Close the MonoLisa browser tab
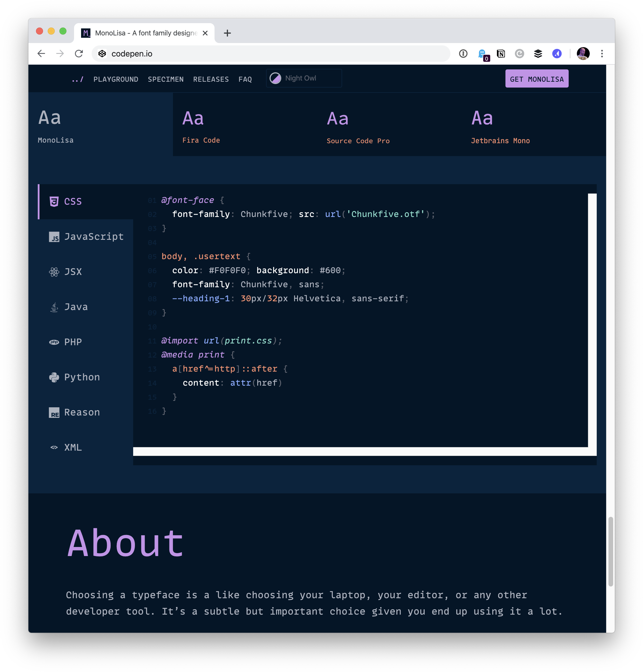 tap(205, 33)
